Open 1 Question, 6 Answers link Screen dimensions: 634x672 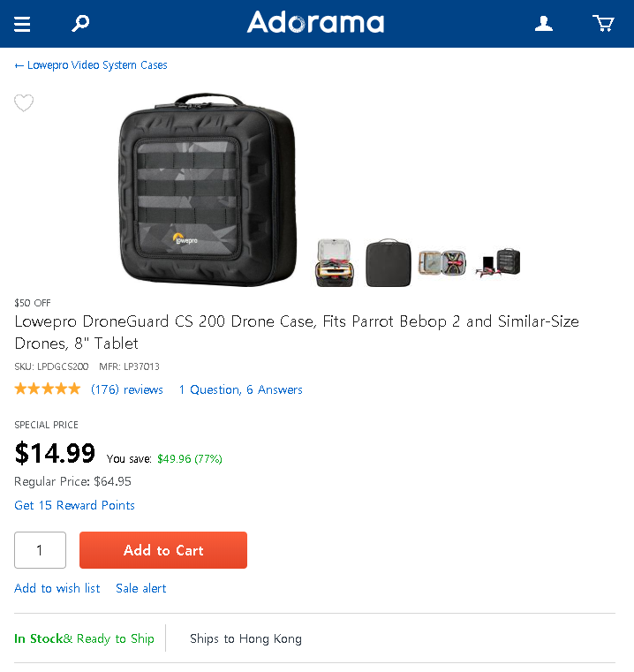click(240, 389)
